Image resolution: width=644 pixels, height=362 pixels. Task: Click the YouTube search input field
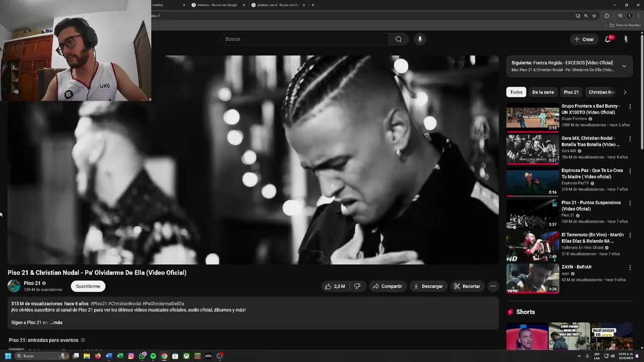pos(304,39)
